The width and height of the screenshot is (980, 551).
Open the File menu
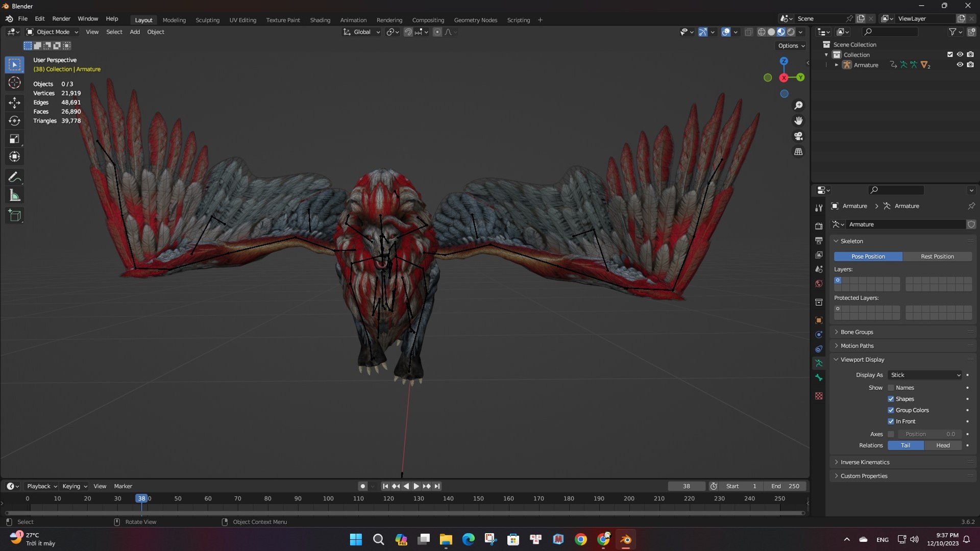(22, 19)
